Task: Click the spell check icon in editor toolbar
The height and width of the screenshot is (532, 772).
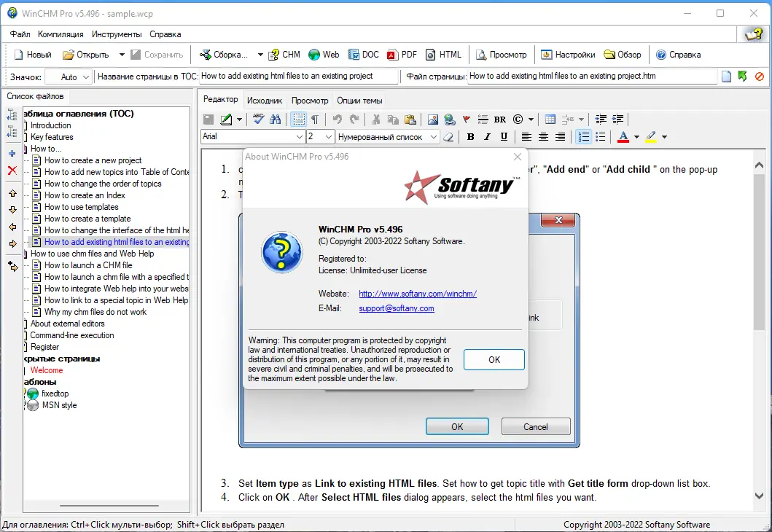Action: (258, 119)
